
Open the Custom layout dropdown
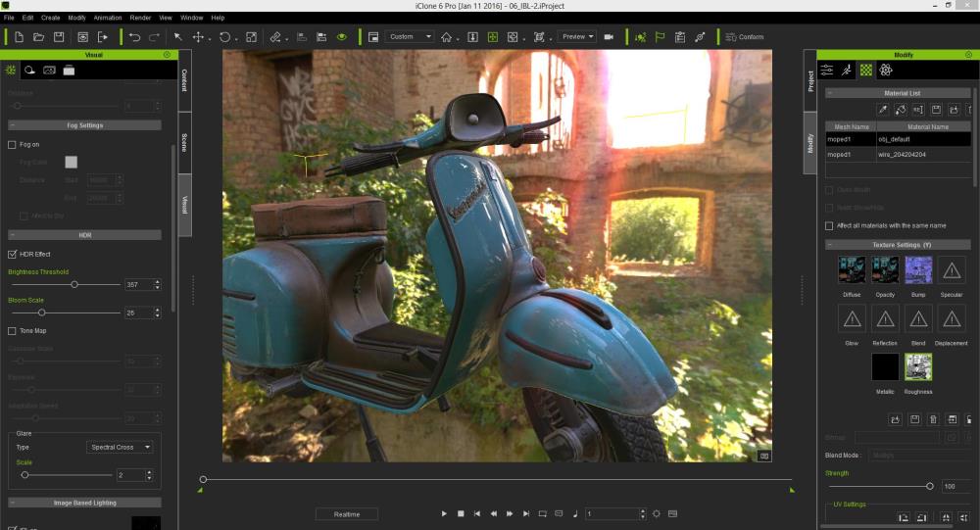coord(410,37)
